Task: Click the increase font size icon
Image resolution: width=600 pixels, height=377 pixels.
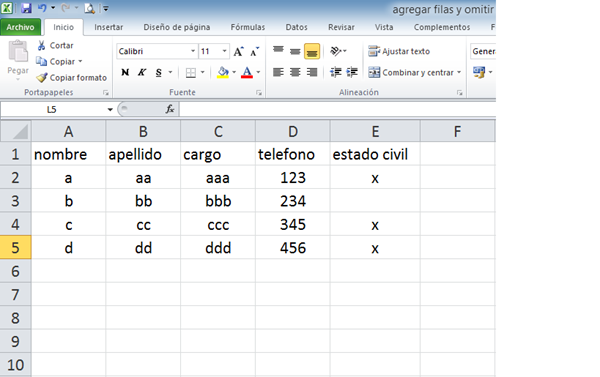Action: (238, 51)
